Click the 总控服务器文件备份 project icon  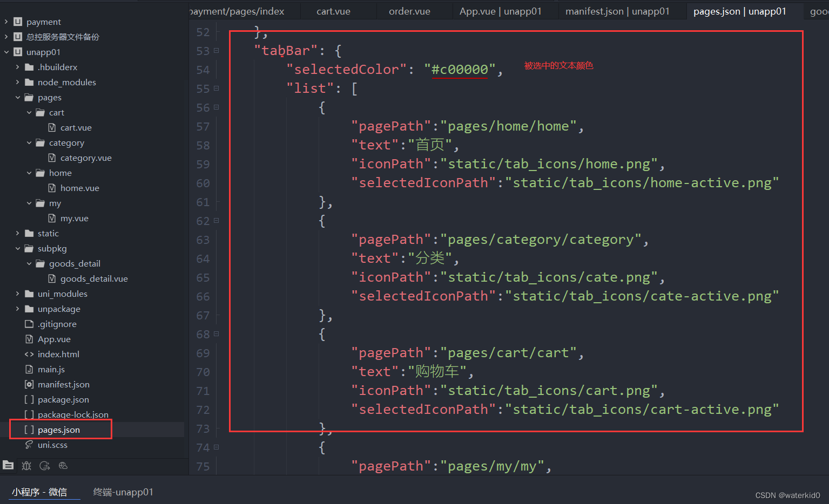coord(18,37)
